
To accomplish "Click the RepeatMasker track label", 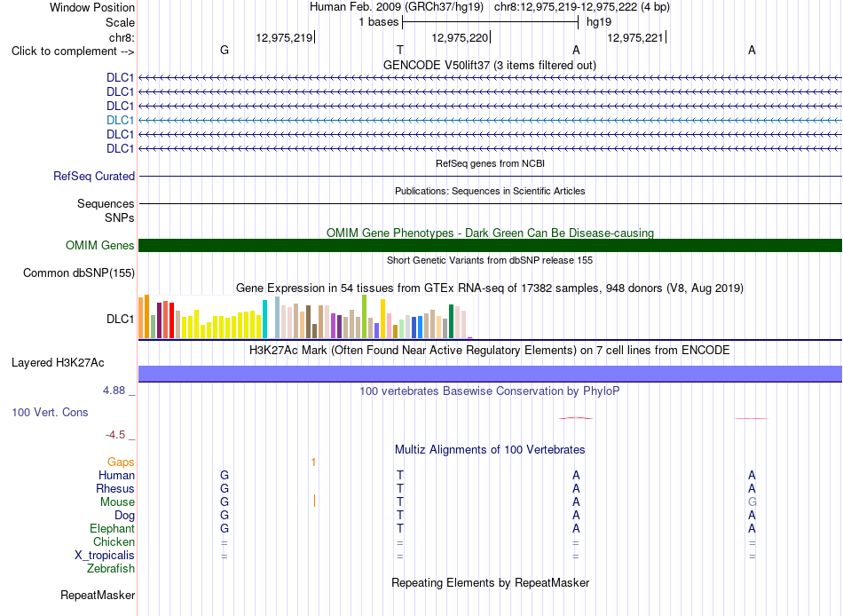I will [98, 595].
